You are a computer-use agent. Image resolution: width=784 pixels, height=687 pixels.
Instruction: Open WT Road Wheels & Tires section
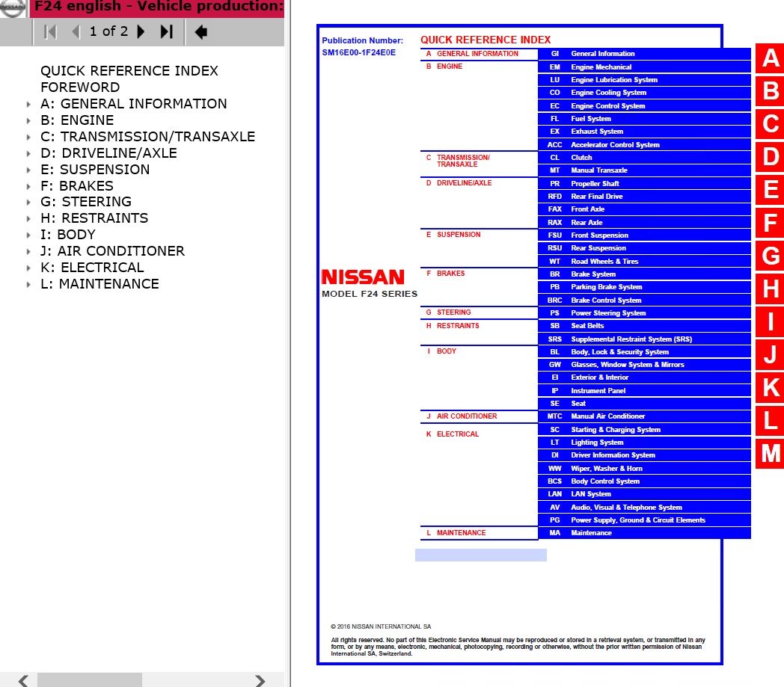click(x=645, y=262)
